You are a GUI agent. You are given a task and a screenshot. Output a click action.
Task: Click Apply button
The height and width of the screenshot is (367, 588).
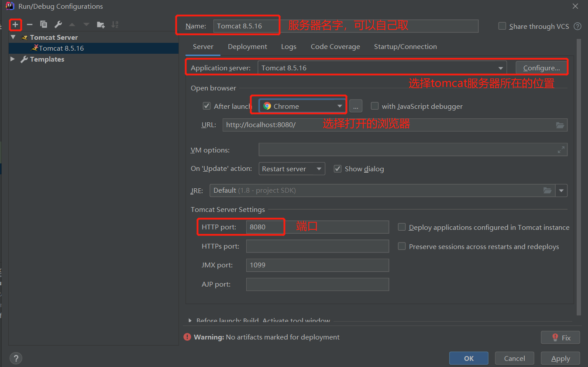[560, 358]
